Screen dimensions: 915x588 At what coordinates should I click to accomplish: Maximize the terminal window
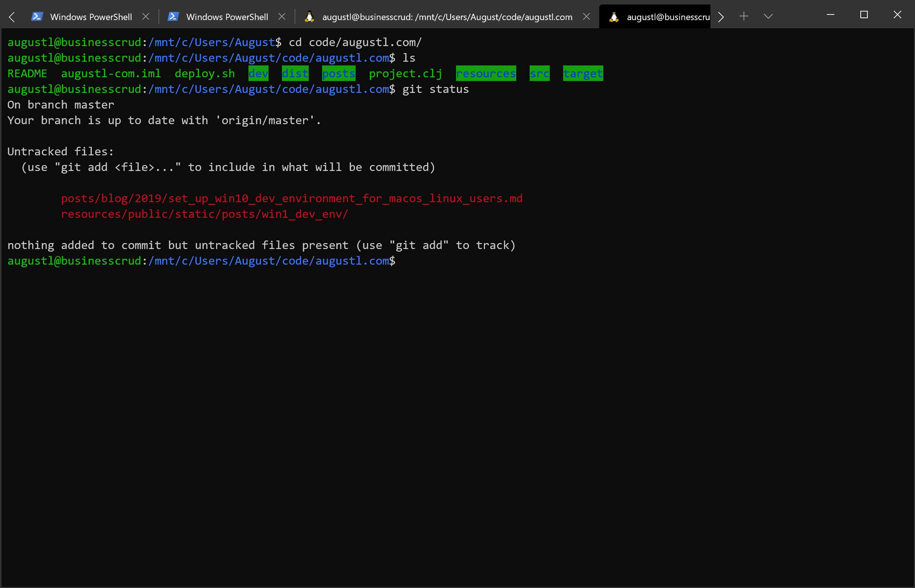(864, 15)
